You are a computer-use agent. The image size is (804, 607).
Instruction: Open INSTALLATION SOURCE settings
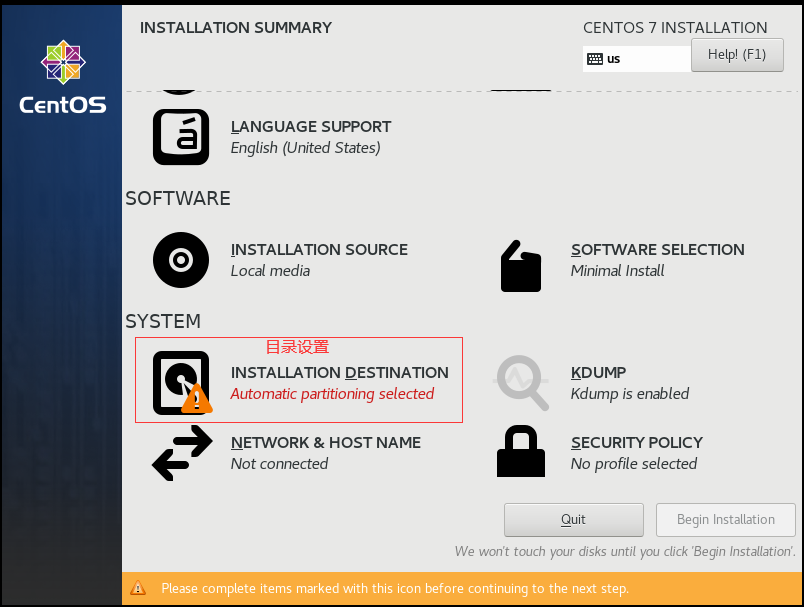point(319,250)
